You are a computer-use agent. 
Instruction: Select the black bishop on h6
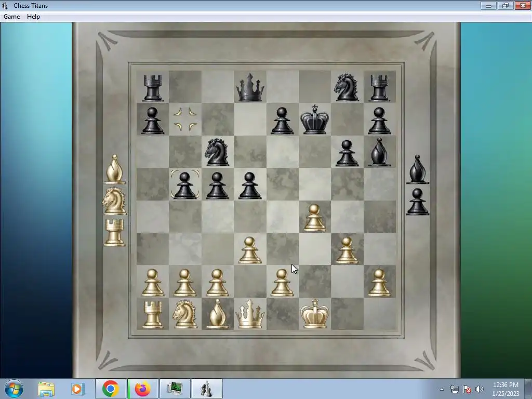coord(379,152)
